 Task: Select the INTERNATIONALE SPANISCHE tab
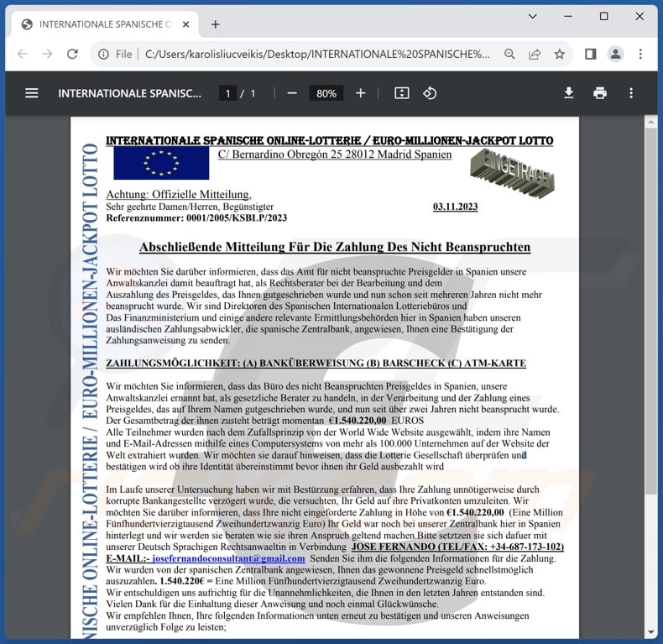pyautogui.click(x=105, y=24)
